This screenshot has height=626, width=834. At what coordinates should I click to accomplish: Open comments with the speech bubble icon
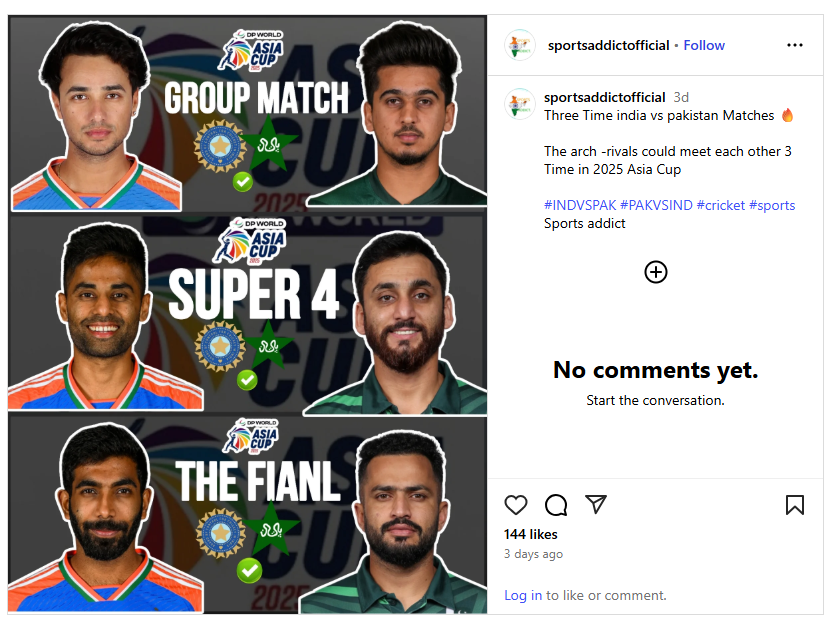click(x=556, y=505)
